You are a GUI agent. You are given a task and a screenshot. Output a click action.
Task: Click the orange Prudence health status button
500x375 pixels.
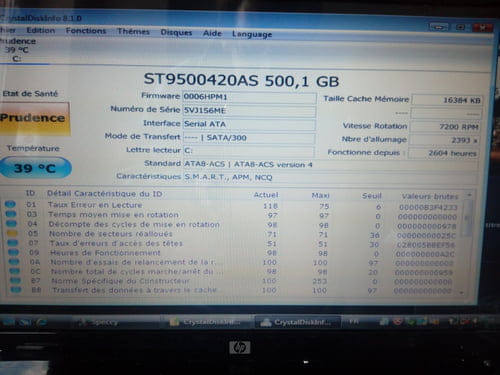[34, 118]
